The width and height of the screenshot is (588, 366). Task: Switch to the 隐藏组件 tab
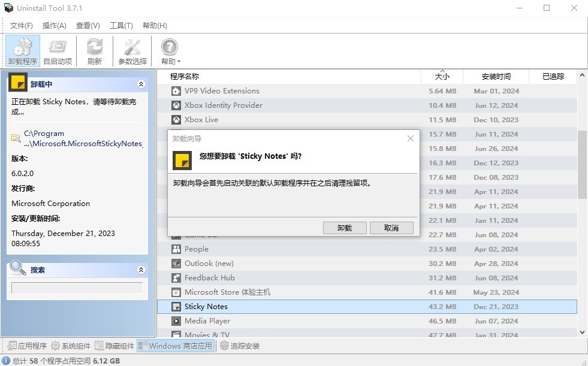tap(114, 346)
